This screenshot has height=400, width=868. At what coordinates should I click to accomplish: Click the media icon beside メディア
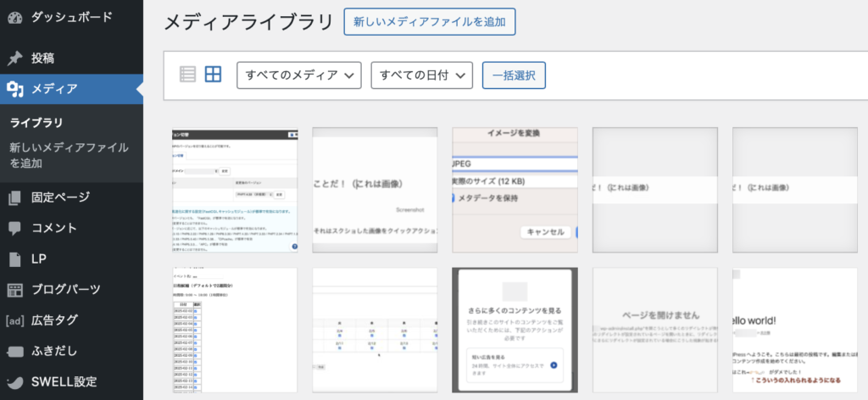(14, 89)
